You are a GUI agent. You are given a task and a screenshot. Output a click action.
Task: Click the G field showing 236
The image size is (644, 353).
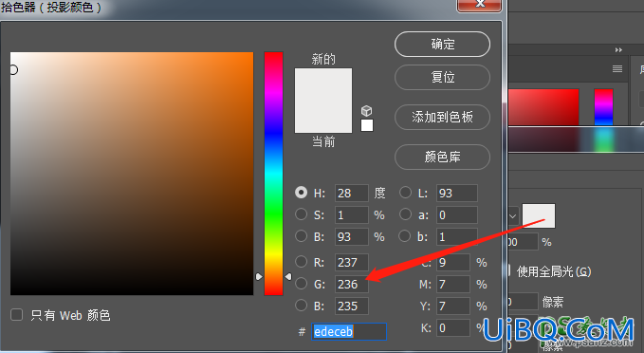352,284
